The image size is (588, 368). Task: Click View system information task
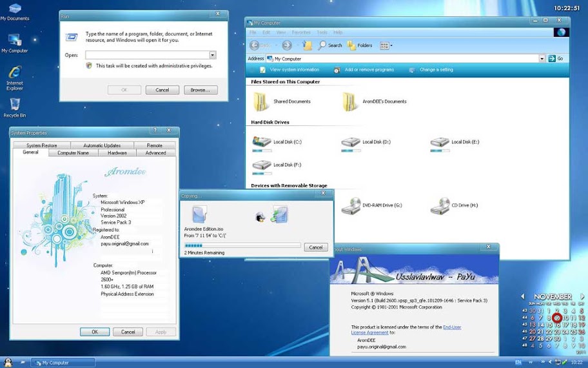tap(289, 70)
